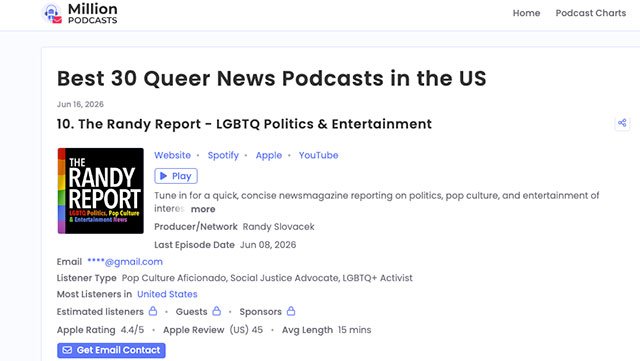The image size is (640, 361).
Task: Click the Apple Rating '4.4/5' value
Action: click(132, 330)
